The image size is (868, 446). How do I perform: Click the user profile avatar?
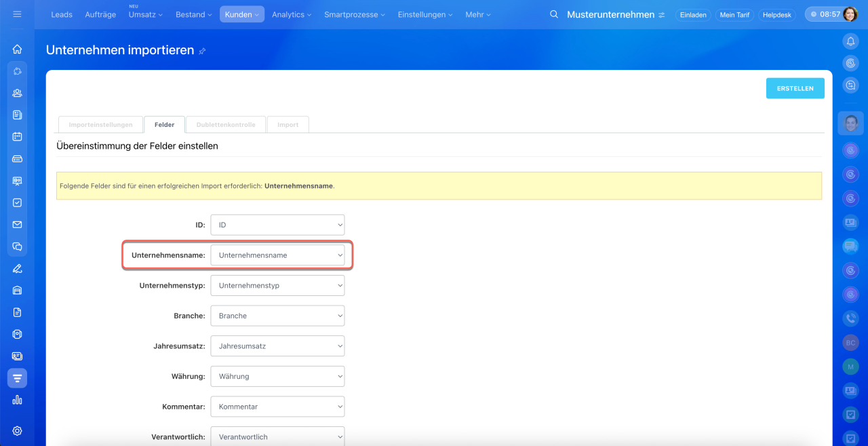[850, 14]
